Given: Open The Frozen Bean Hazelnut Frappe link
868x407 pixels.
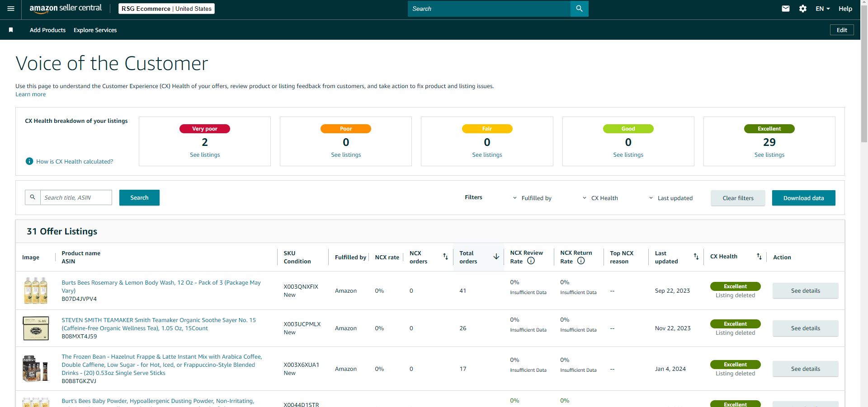Looking at the screenshot, I should (162, 365).
